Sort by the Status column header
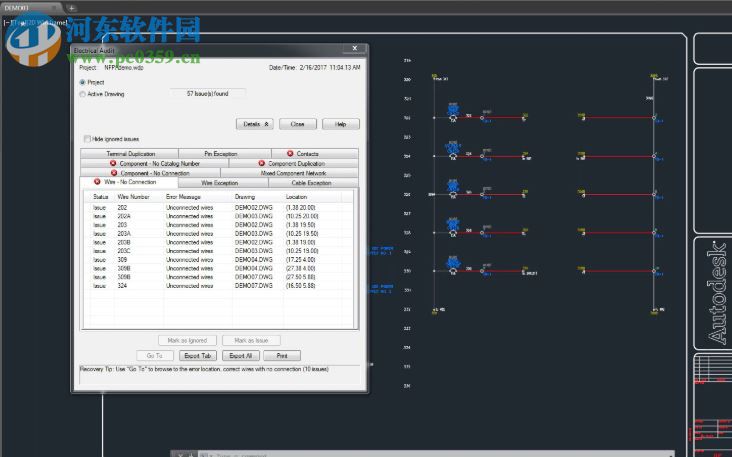The width and height of the screenshot is (732, 457). (100, 197)
